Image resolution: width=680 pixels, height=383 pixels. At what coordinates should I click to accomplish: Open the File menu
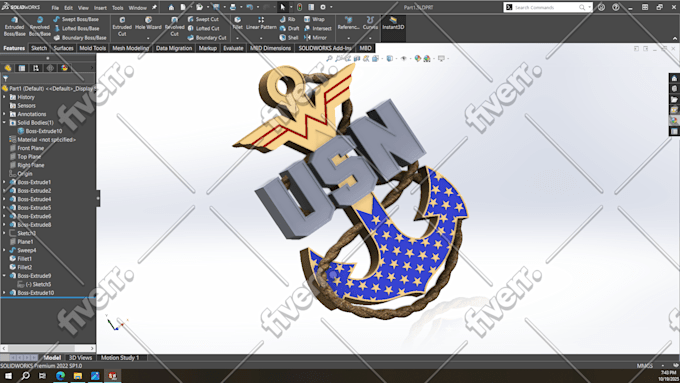tap(55, 8)
